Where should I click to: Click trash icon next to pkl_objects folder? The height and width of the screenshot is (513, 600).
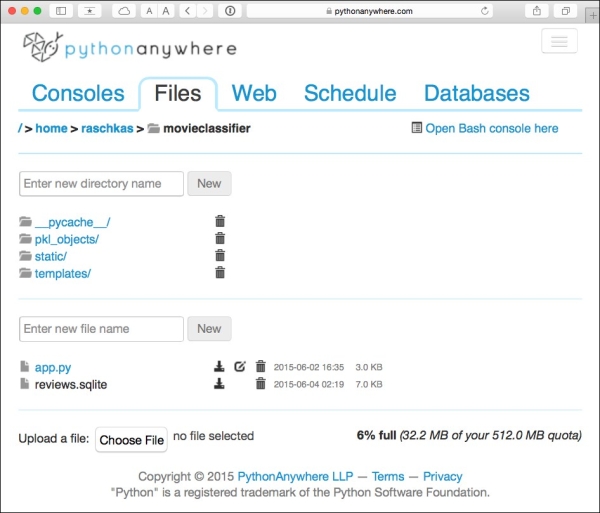coord(220,238)
